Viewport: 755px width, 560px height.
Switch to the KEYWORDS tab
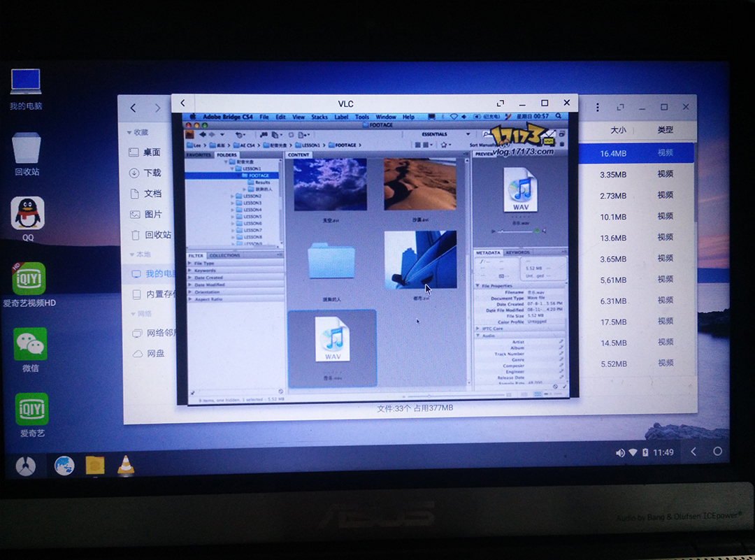[x=517, y=252]
